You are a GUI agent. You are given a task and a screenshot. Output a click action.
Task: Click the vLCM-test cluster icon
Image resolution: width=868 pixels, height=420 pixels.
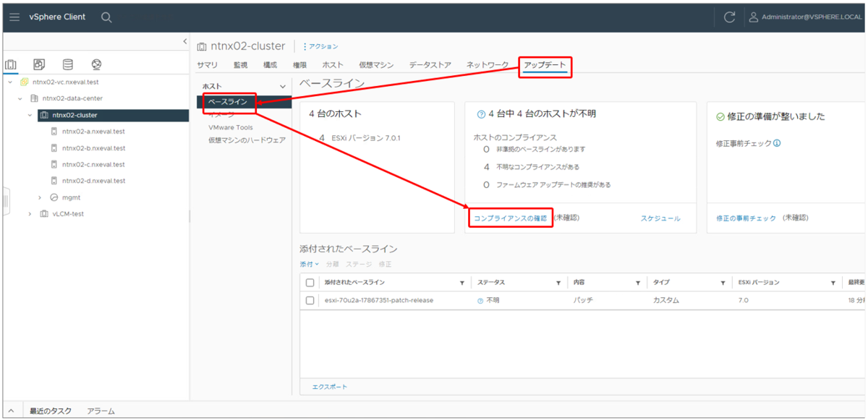pos(44,214)
